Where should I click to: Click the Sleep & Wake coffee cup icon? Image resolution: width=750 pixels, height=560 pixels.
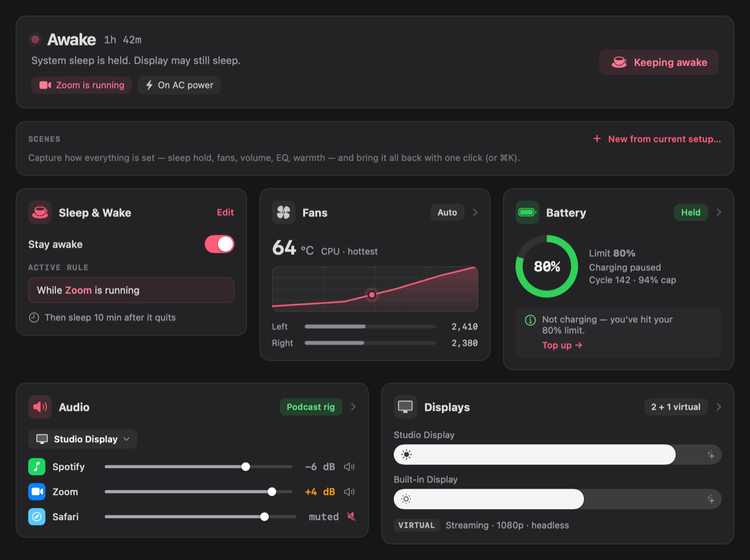pyautogui.click(x=40, y=213)
